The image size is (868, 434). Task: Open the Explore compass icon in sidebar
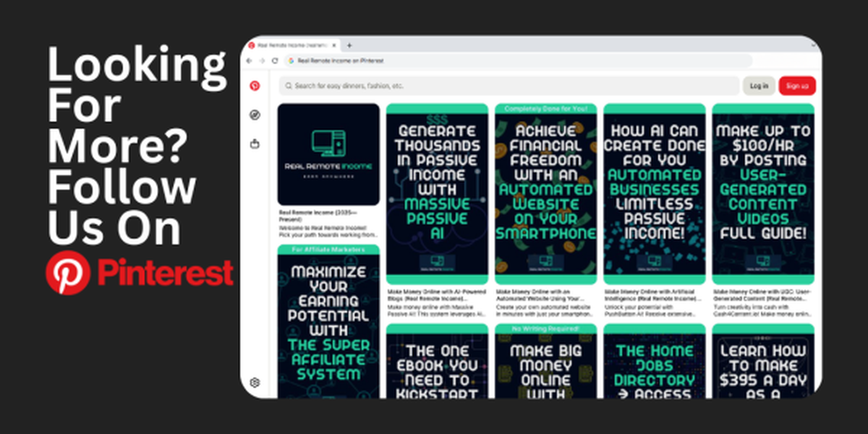point(255,115)
